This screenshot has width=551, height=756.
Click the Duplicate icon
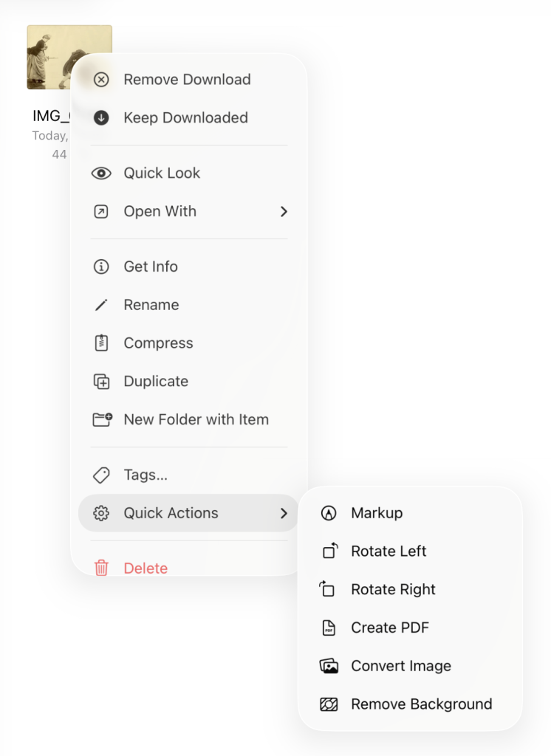click(101, 382)
